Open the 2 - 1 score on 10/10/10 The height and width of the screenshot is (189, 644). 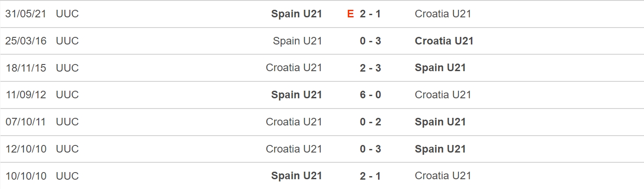[370, 176]
